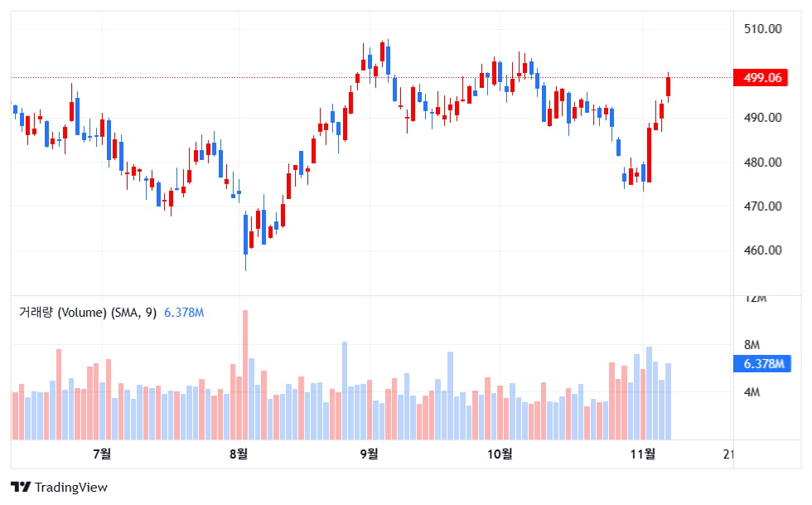The height and width of the screenshot is (505, 812).
Task: Select the 7월 time axis marker
Action: click(102, 454)
